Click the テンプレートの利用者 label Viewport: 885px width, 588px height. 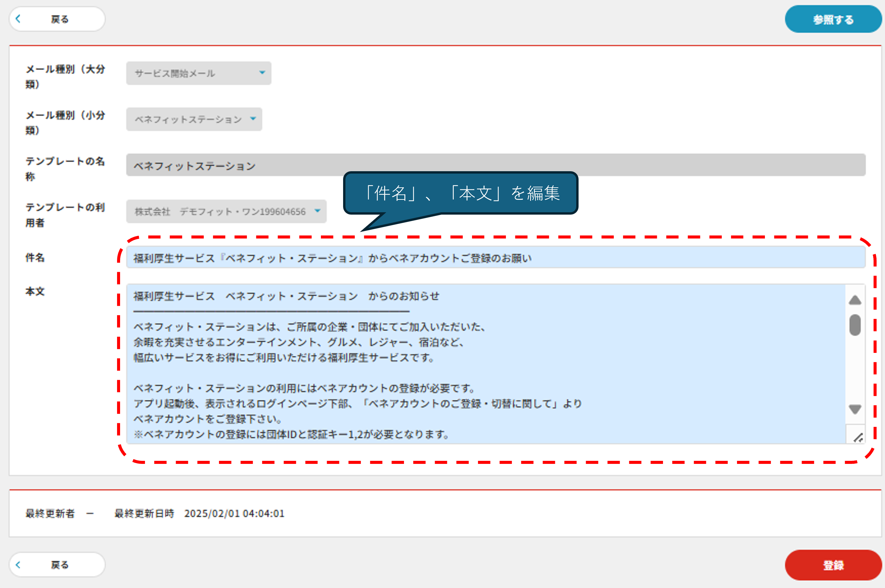point(65,215)
